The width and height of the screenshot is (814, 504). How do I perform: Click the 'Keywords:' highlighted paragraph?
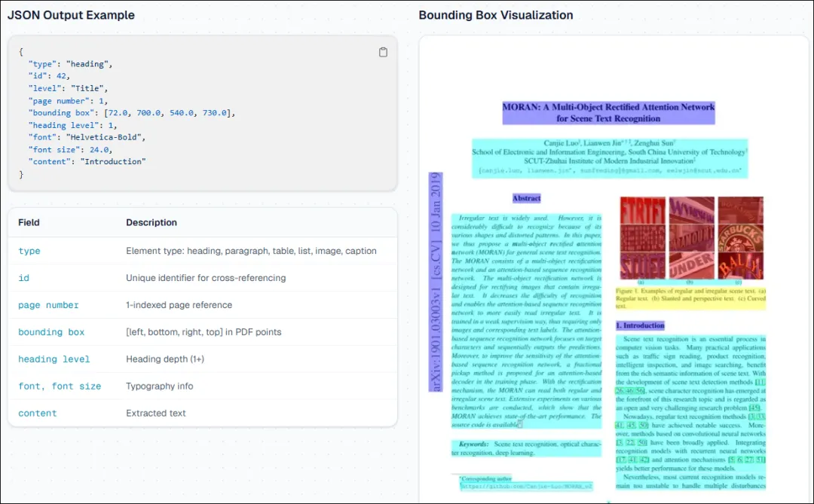526,448
